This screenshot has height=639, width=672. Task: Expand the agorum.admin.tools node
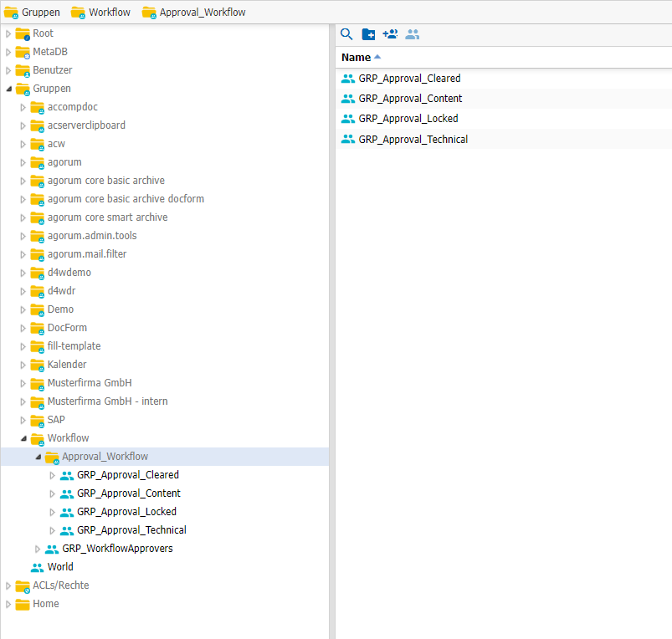23,237
